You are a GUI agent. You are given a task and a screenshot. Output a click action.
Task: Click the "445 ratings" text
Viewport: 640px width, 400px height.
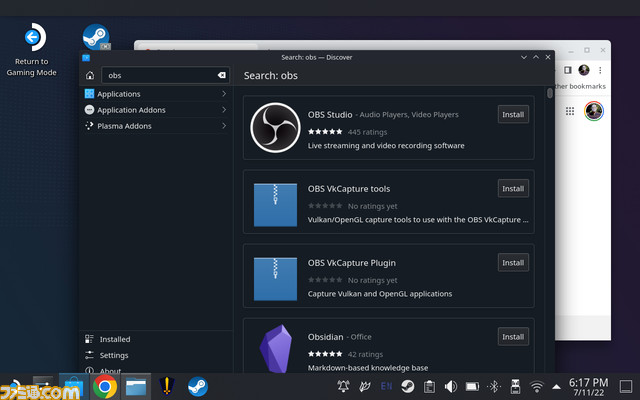[x=367, y=132]
